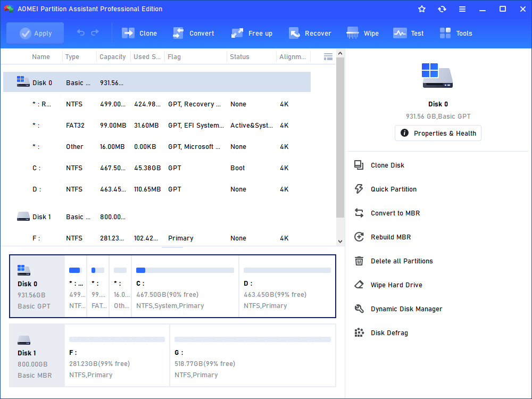Viewport: 532px width, 399px height.
Task: Click the star favorite icon in title bar
Action: tap(422, 9)
